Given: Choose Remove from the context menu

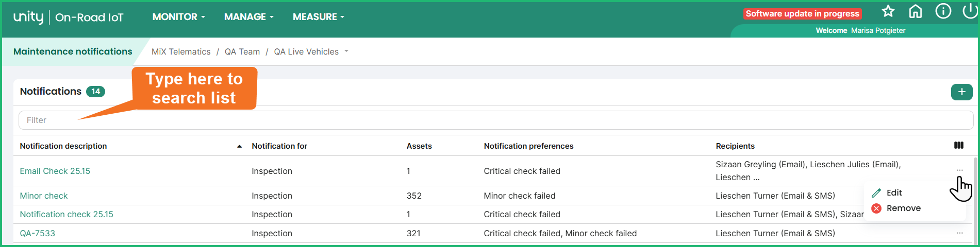Looking at the screenshot, I should (903, 208).
